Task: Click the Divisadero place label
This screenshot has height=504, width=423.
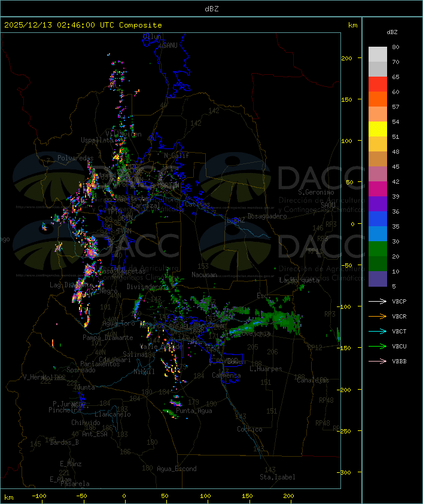Action: [x=145, y=287]
